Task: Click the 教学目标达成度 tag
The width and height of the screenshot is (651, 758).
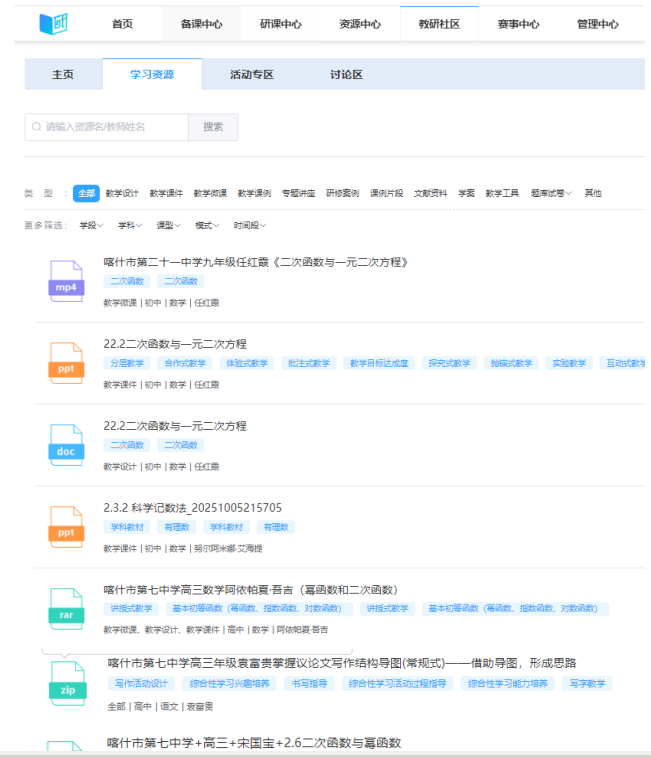Action: (x=379, y=363)
